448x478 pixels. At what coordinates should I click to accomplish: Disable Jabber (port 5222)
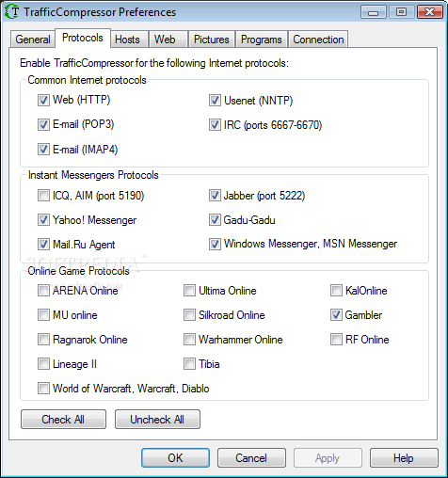coord(215,196)
